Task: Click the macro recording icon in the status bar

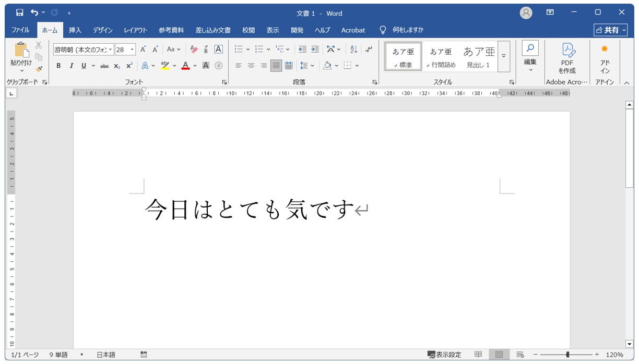Action: [144, 355]
